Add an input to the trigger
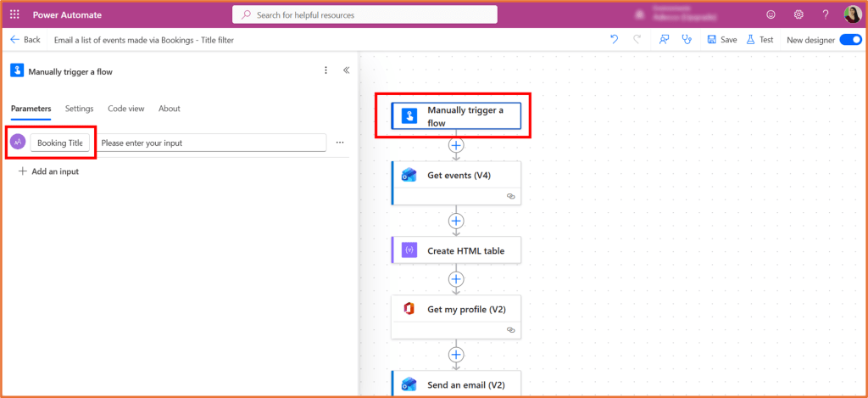 click(48, 171)
